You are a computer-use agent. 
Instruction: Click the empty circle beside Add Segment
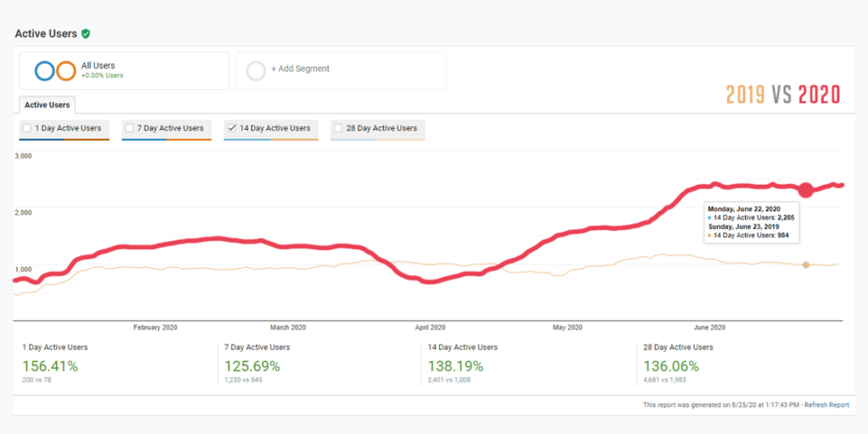pyautogui.click(x=256, y=71)
